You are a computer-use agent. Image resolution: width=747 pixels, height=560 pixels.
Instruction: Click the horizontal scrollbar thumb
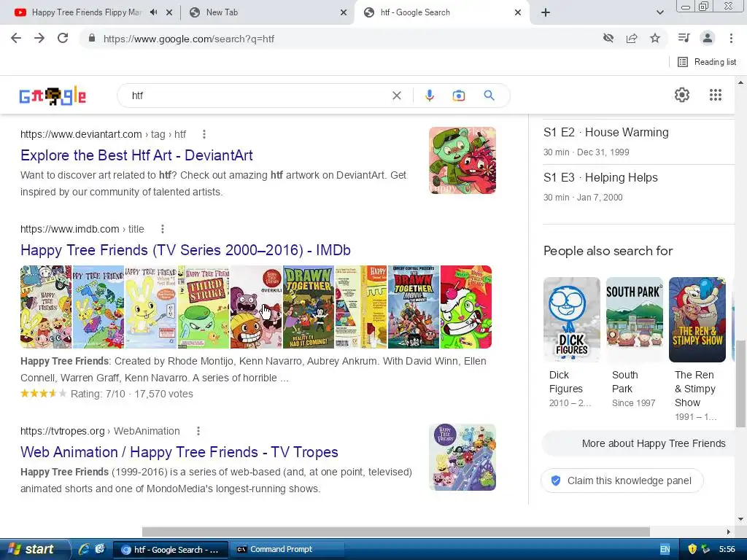[x=396, y=532]
